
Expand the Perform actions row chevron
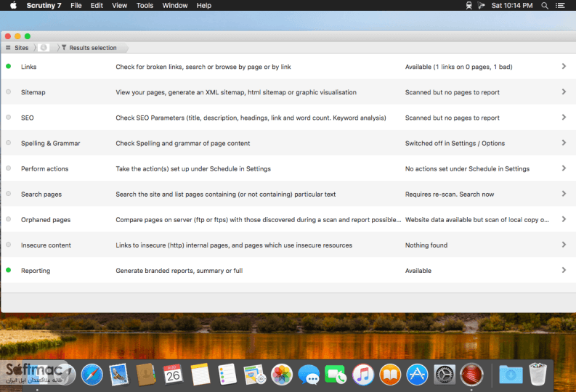pyautogui.click(x=564, y=168)
